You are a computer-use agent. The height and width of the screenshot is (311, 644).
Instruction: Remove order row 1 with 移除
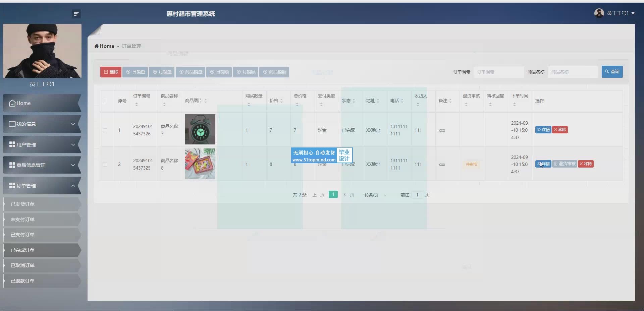[x=560, y=130]
